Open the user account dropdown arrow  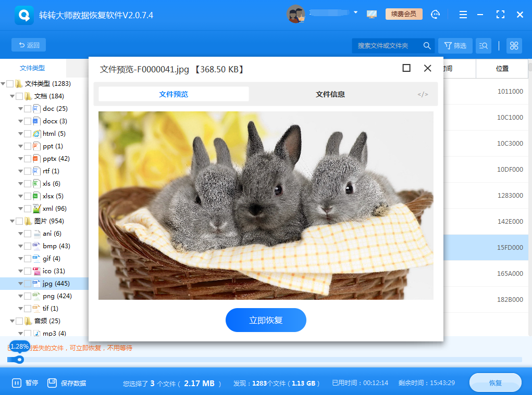coord(355,12)
